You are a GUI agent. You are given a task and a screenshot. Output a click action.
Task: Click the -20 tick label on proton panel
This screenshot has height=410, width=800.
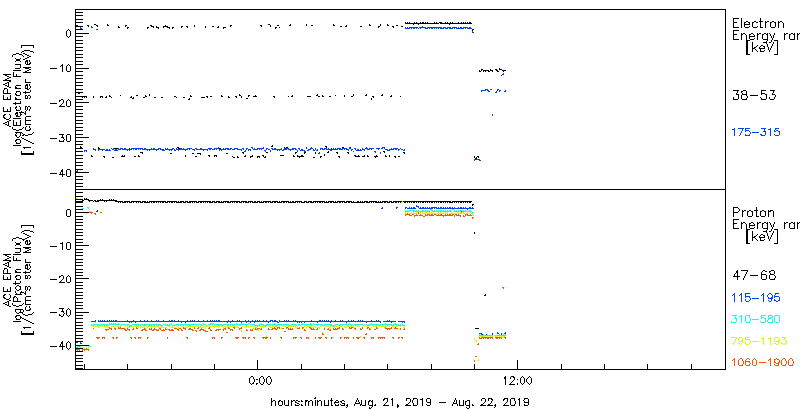(x=61, y=279)
